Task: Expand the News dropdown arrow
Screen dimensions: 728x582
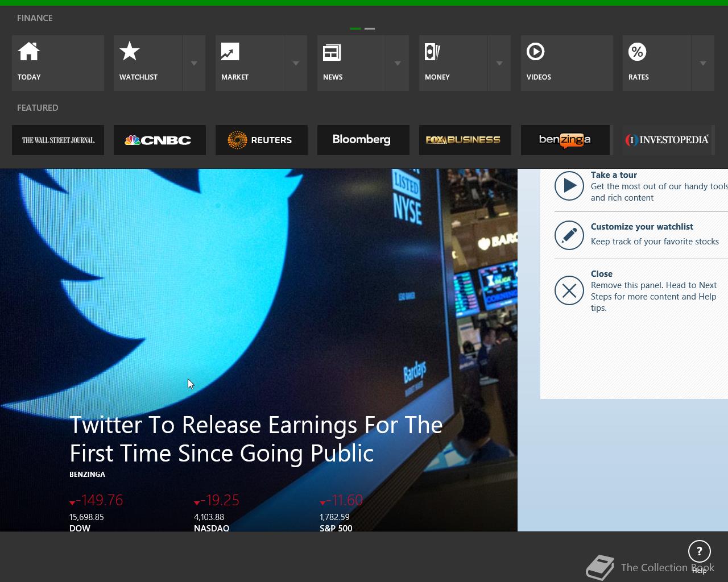Action: [398, 63]
